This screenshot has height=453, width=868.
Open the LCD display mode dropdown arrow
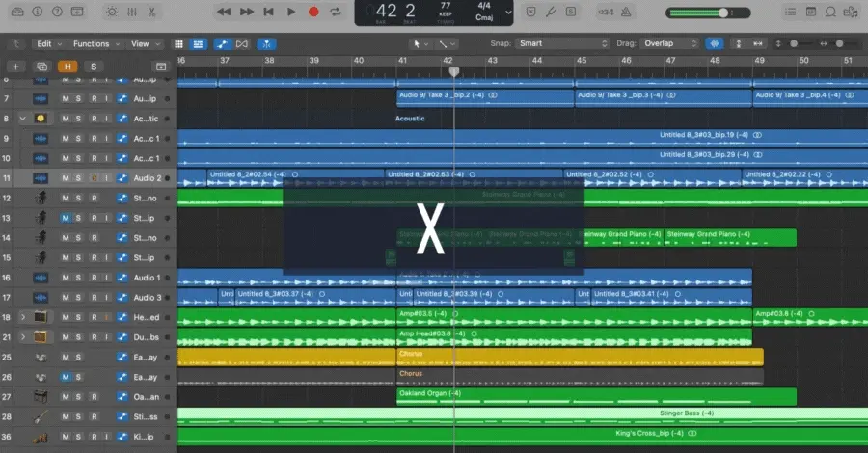(x=508, y=13)
